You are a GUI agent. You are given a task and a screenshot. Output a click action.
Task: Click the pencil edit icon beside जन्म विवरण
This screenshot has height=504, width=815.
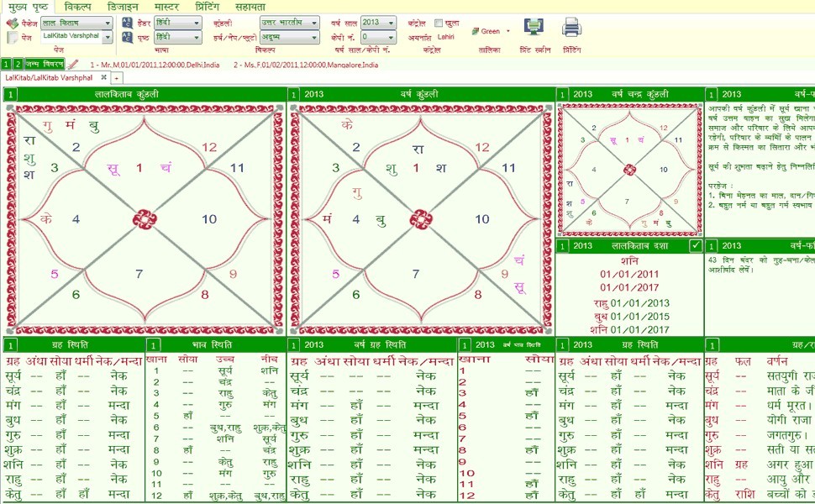(73, 65)
